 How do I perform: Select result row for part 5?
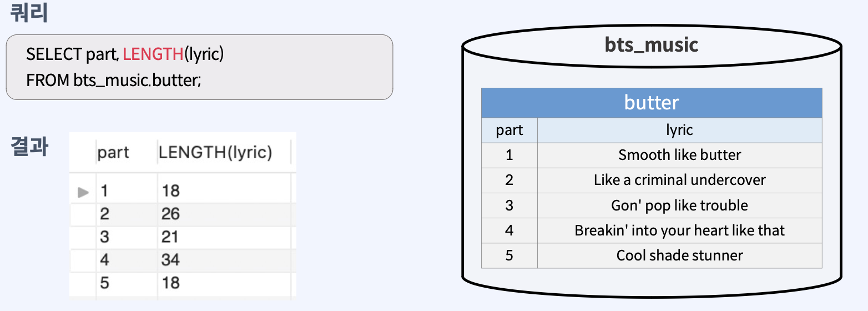click(183, 283)
